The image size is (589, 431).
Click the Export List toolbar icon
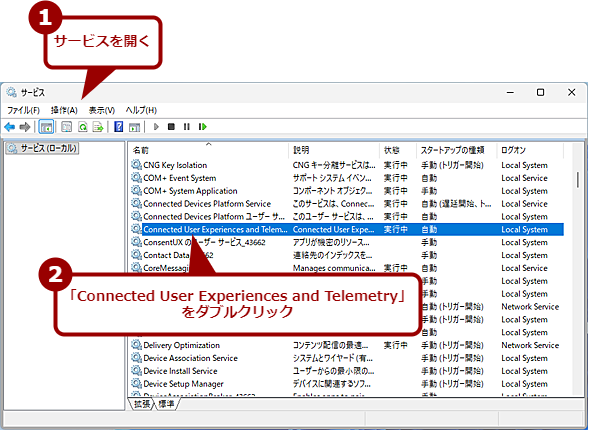pyautogui.click(x=98, y=127)
